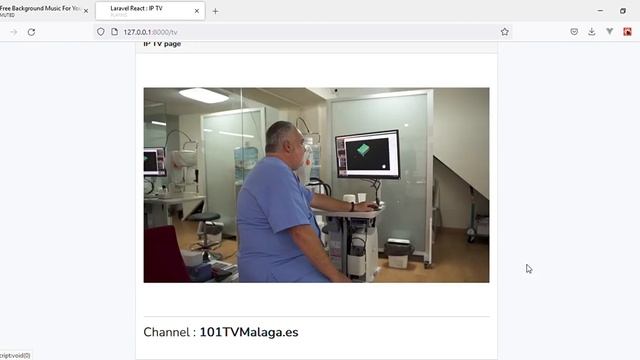640x360 pixels.
Task: Open the downloads panel
Action: point(592,32)
